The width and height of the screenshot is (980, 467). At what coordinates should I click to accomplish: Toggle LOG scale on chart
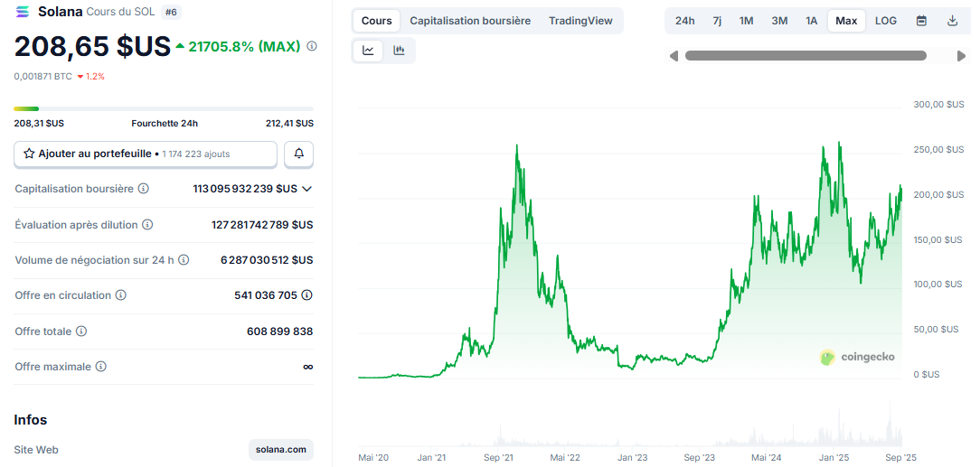tap(886, 21)
